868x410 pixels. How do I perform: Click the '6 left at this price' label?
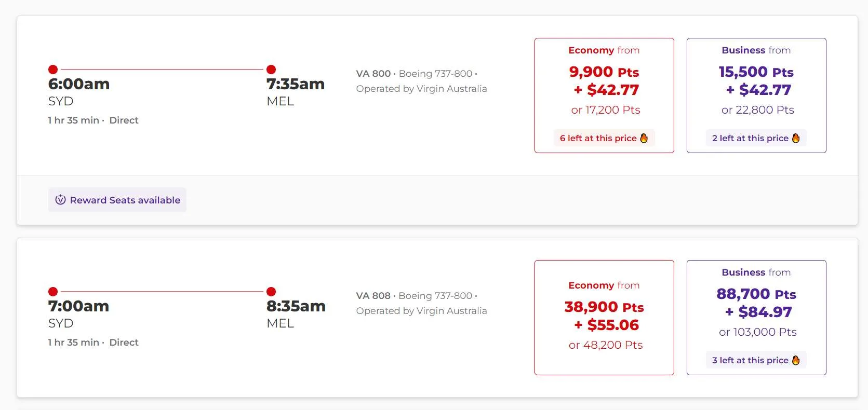(598, 138)
